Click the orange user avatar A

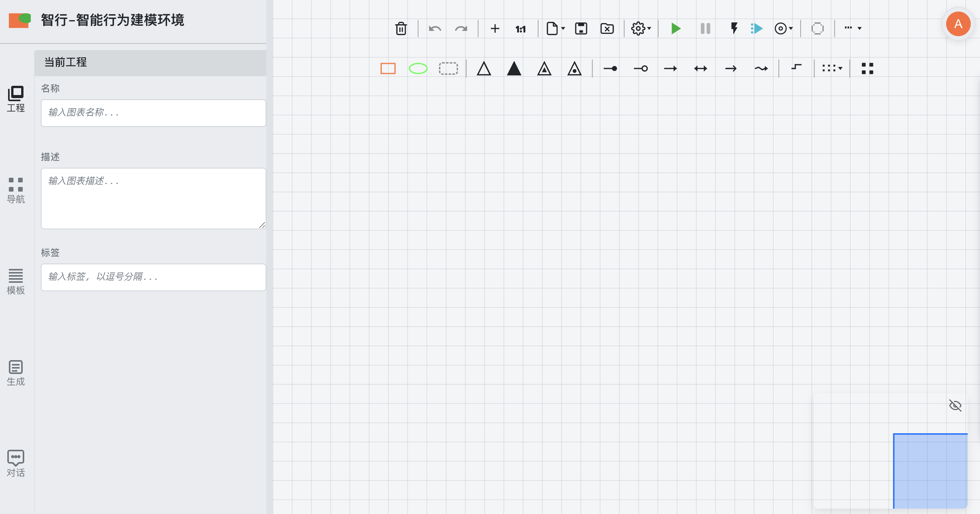pyautogui.click(x=958, y=24)
